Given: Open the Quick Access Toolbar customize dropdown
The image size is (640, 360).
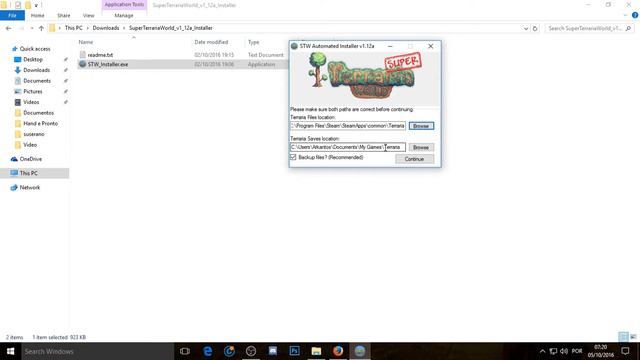Looking at the screenshot, I should 36,5.
